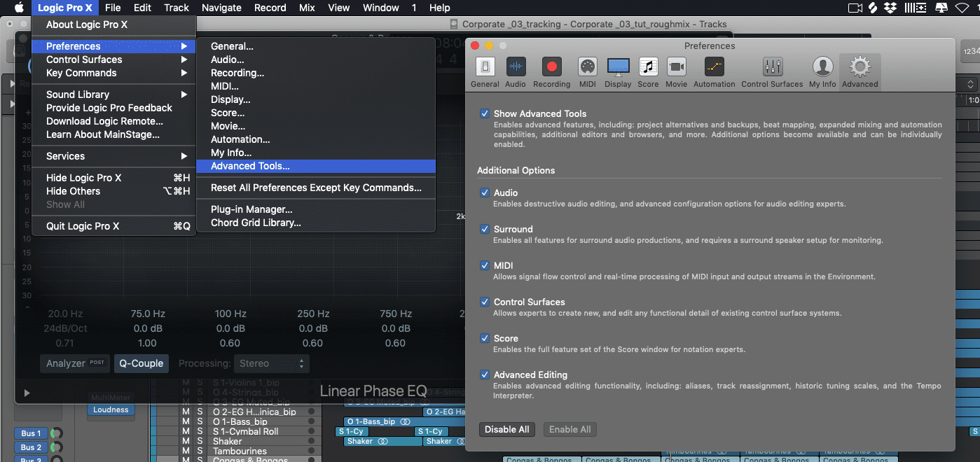Toggle the Audio additional option checkbox
This screenshot has width=980, height=462.
tap(485, 192)
